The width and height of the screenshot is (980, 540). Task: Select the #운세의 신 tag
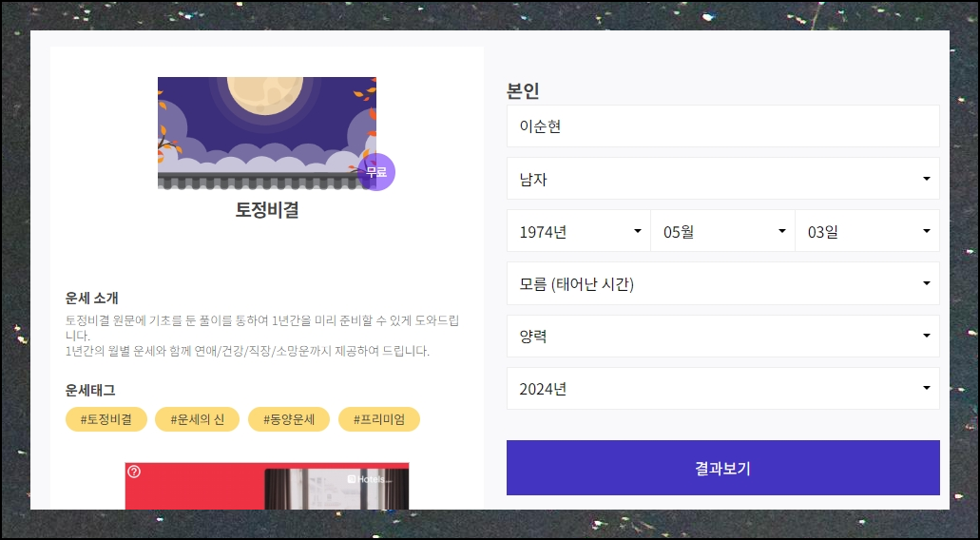pyautogui.click(x=197, y=419)
